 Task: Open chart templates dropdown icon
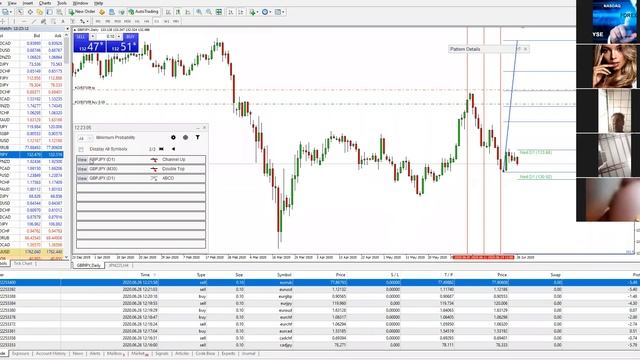click(x=280, y=12)
